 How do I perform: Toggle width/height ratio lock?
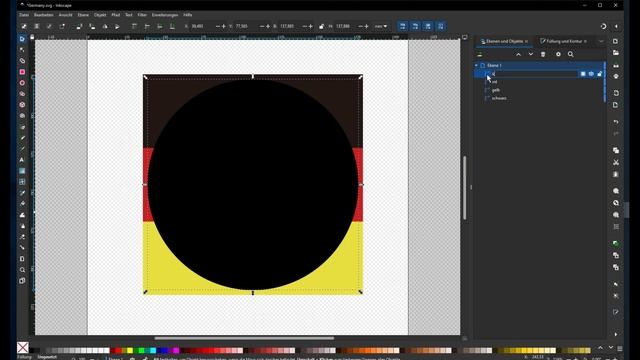point(321,27)
